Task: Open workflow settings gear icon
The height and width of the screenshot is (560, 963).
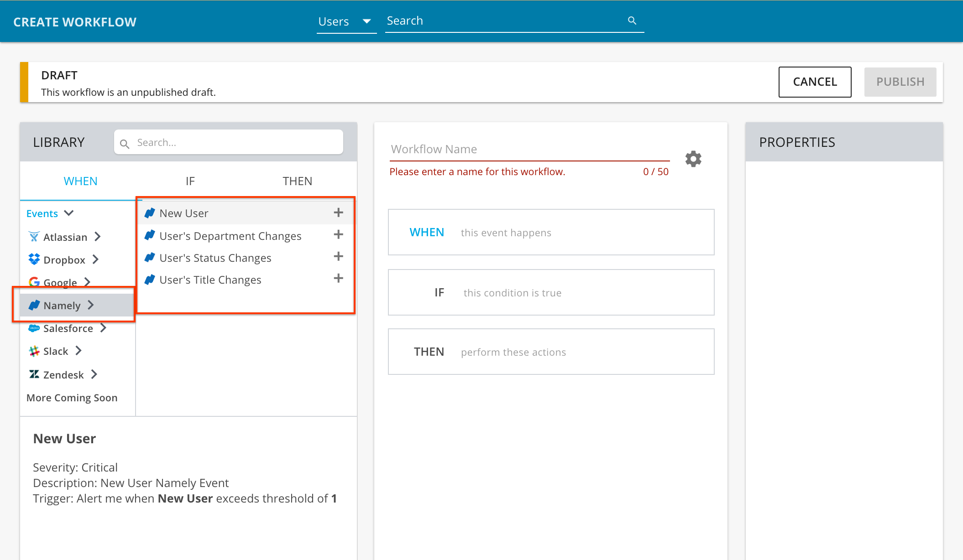Action: 693,159
